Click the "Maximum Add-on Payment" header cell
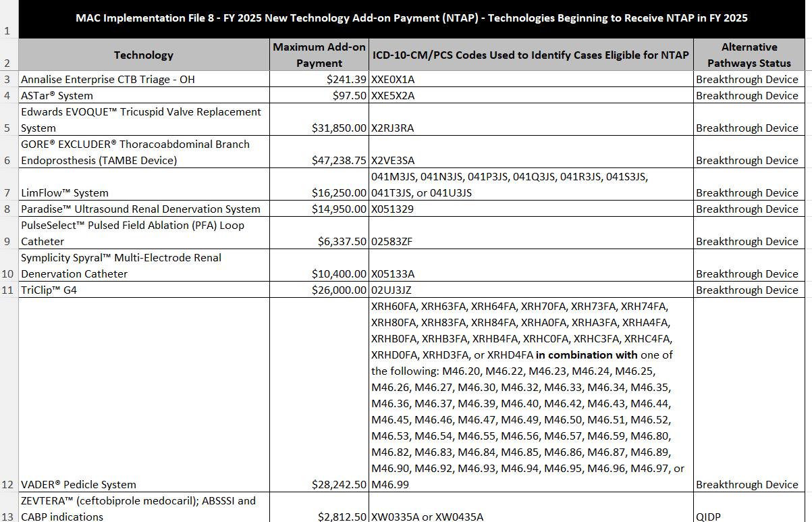 click(319, 55)
